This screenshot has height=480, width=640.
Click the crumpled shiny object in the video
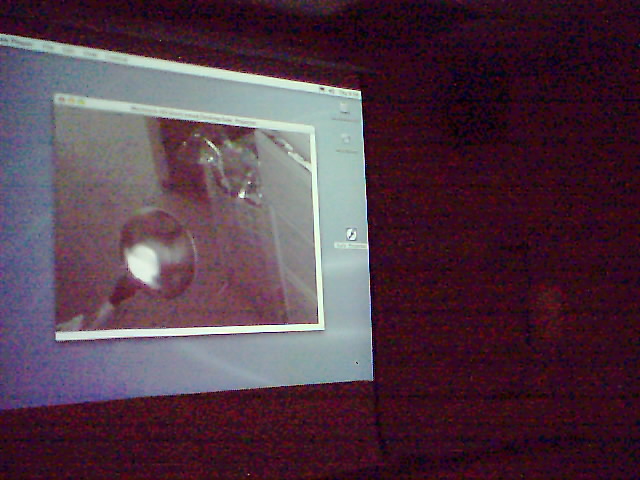click(230, 165)
